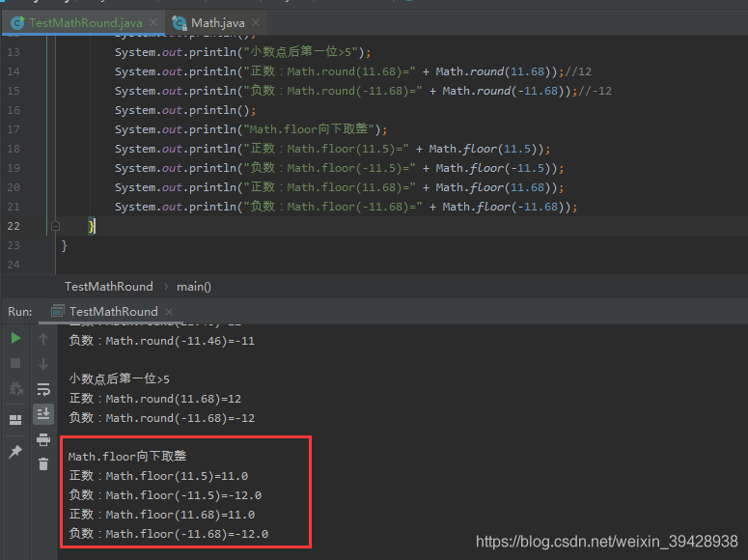The image size is (748, 560).
Task: Click the restore layout icon
Action: tap(15, 420)
